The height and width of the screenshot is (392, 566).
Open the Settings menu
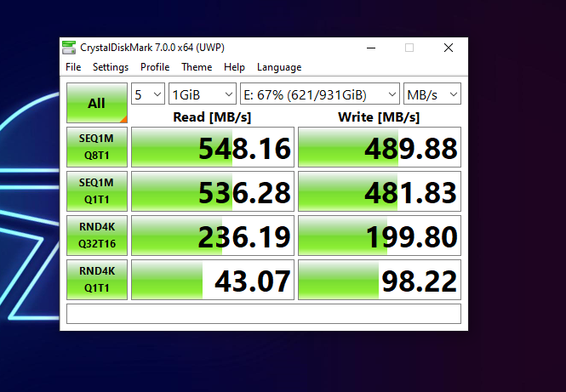tap(111, 67)
